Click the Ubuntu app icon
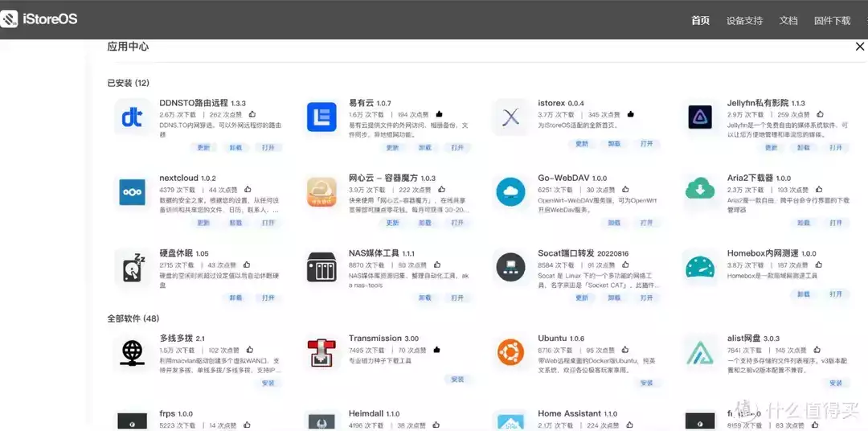Screen dimensions: 868x431 point(510,352)
